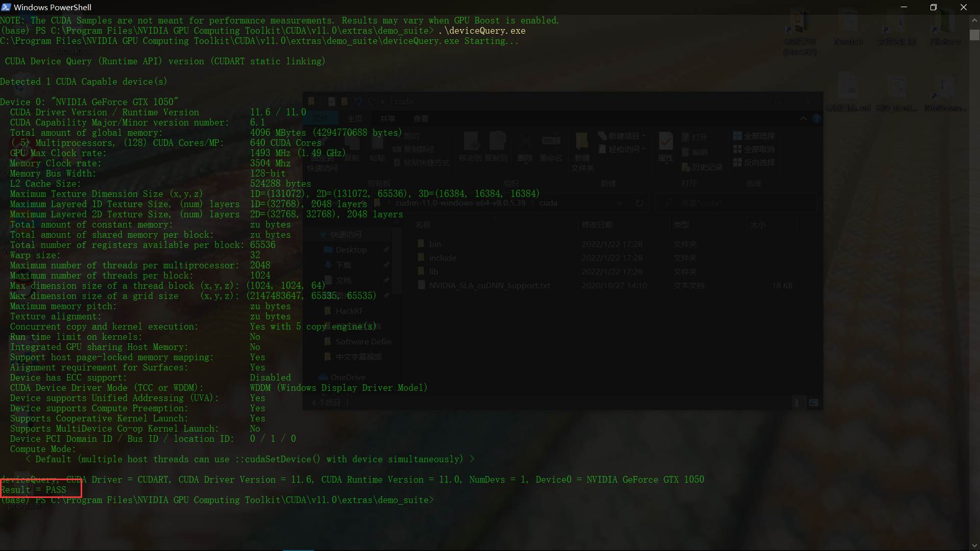Click the PowerShell title bar icon
Image resolution: width=980 pixels, height=551 pixels.
pyautogui.click(x=6, y=7)
